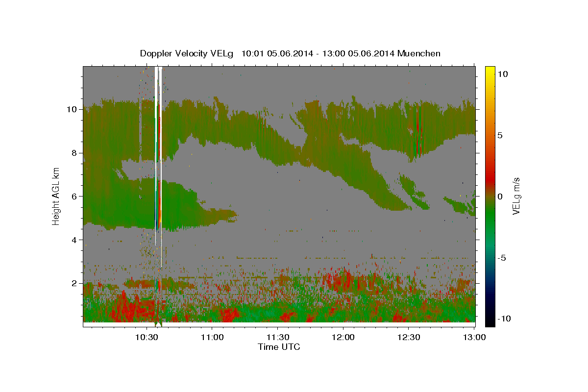Click the 11:30 time tick label
The height and width of the screenshot is (392, 588).
[278, 337]
